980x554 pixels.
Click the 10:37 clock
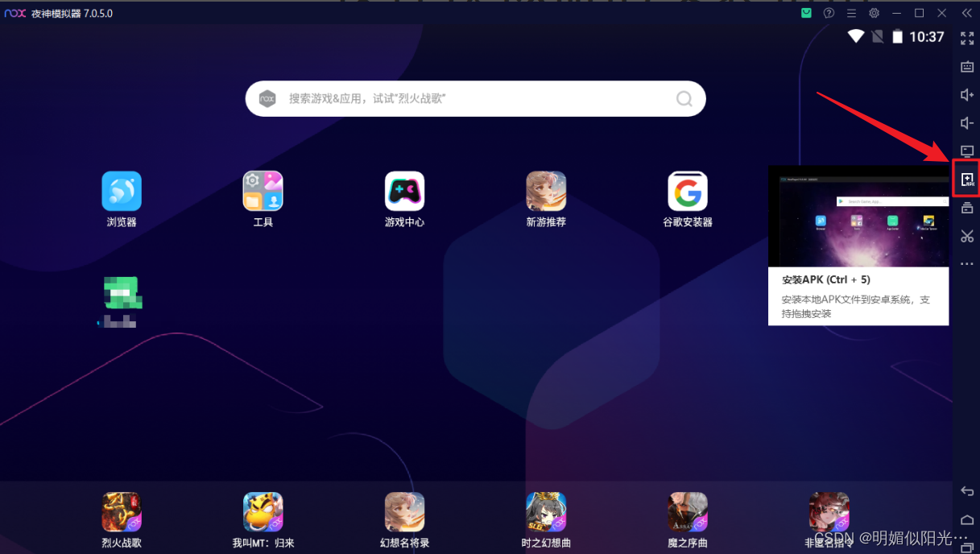(927, 37)
